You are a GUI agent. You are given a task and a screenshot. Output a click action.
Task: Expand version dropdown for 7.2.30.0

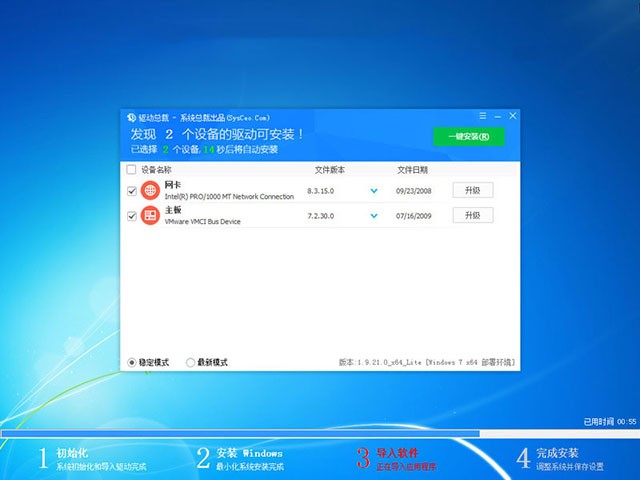[x=374, y=216]
